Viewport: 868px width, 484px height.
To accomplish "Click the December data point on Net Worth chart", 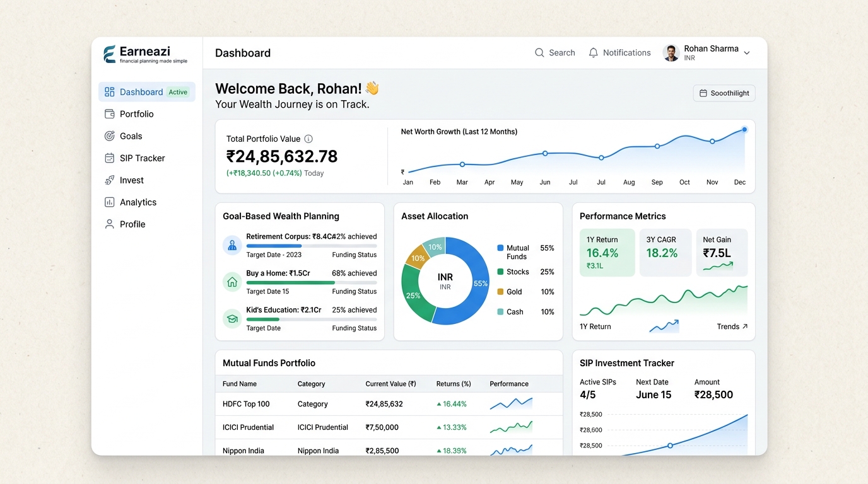I will point(744,130).
